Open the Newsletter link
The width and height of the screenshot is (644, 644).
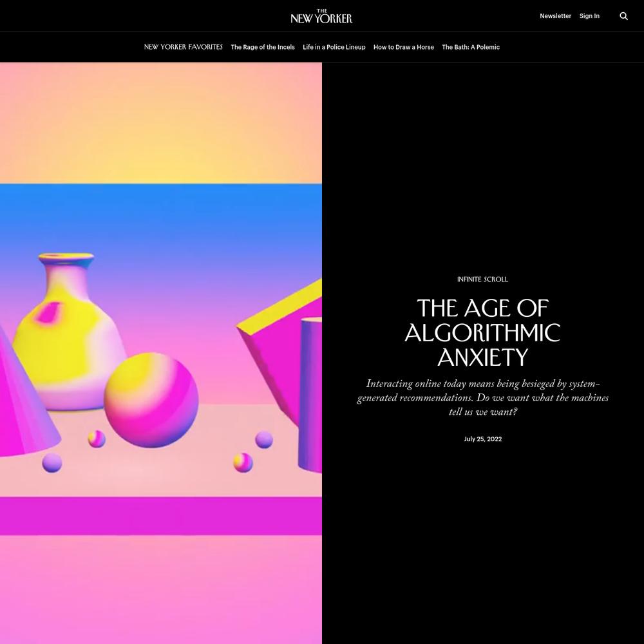(555, 16)
